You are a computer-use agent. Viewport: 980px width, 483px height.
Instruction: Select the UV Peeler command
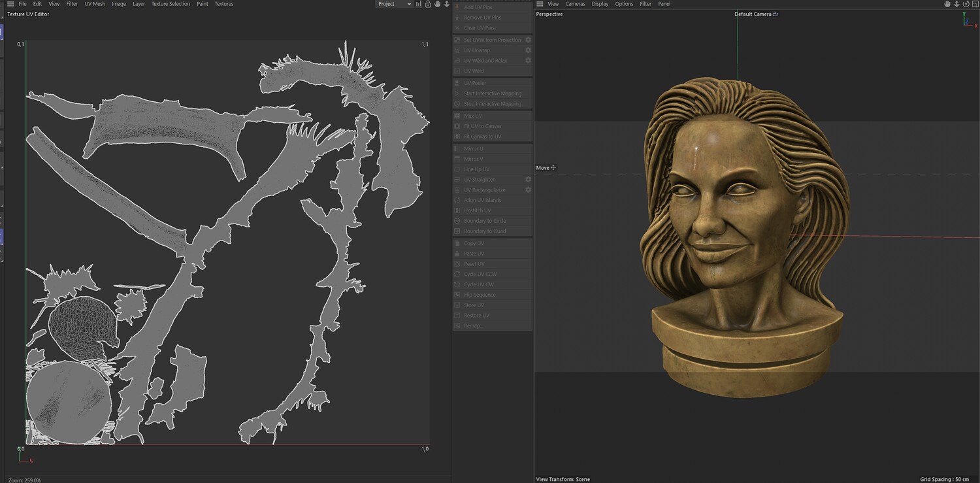click(x=493, y=83)
